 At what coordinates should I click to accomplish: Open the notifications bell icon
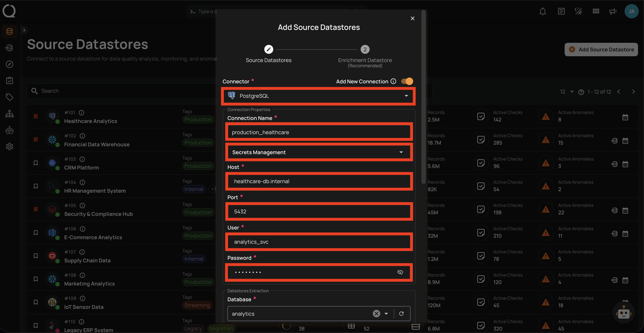(x=543, y=12)
